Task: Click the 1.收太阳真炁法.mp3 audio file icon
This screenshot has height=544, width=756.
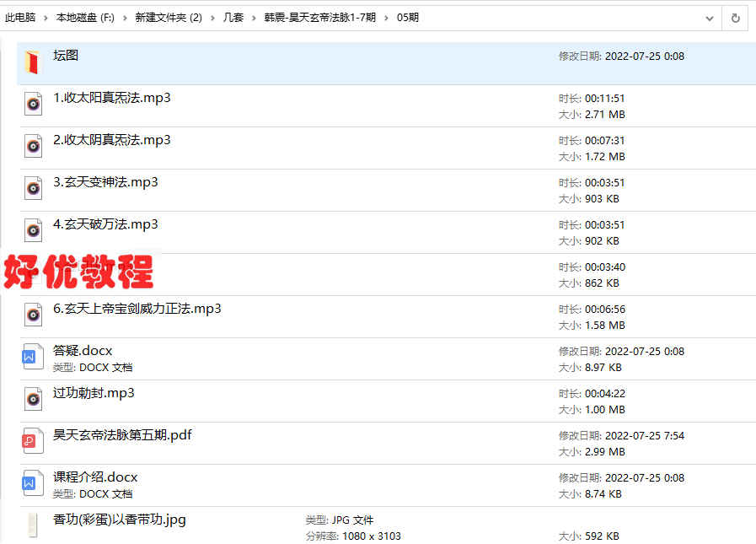Action: [x=33, y=105]
